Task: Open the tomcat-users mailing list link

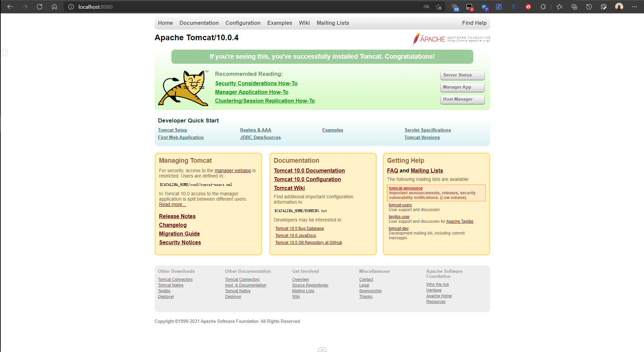Action: [400, 205]
